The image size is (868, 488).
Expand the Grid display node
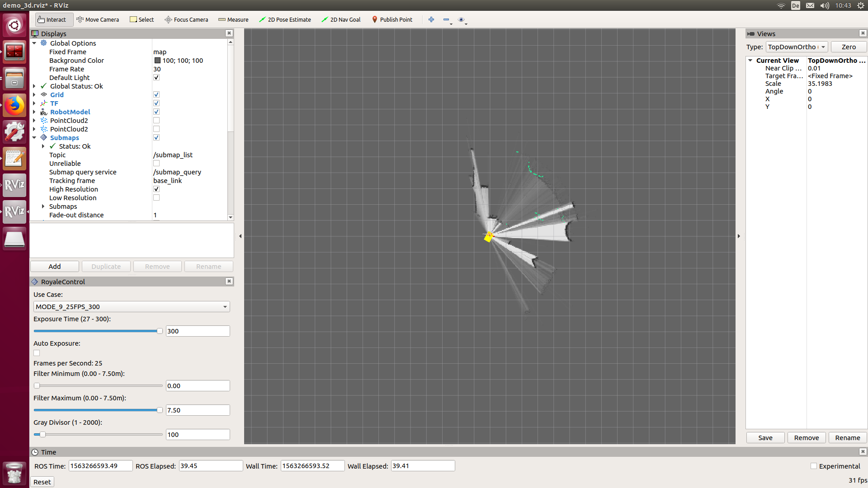(34, 95)
